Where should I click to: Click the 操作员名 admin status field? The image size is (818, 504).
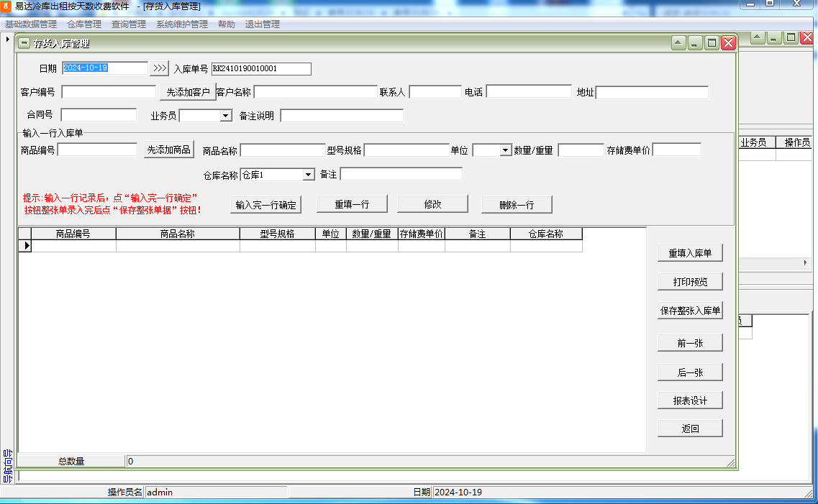(216, 492)
